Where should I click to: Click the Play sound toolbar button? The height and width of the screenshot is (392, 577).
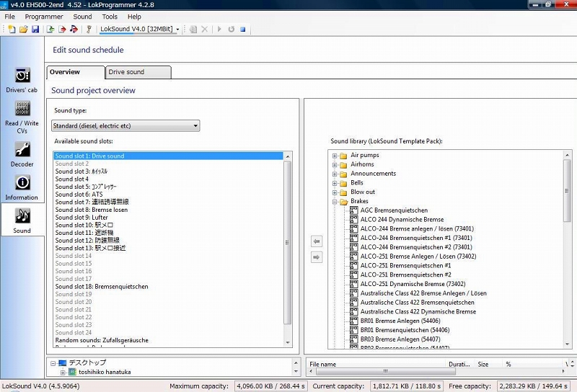(x=219, y=29)
